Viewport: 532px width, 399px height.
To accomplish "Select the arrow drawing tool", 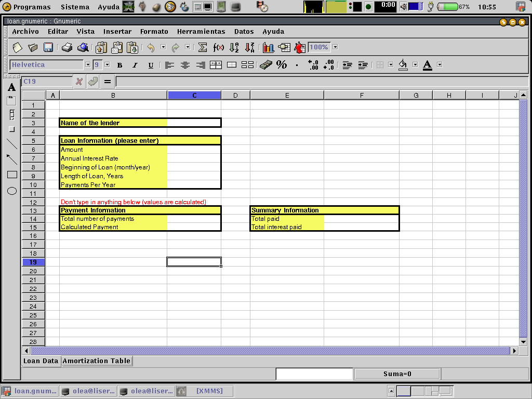I will [12, 159].
